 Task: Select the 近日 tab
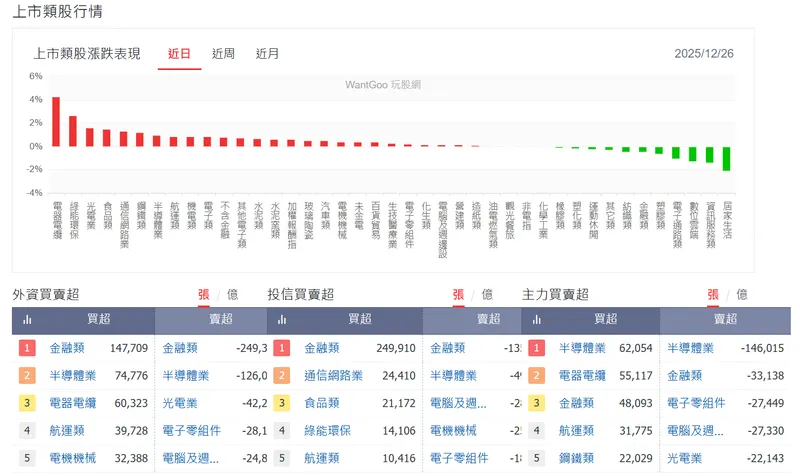pyautogui.click(x=179, y=53)
